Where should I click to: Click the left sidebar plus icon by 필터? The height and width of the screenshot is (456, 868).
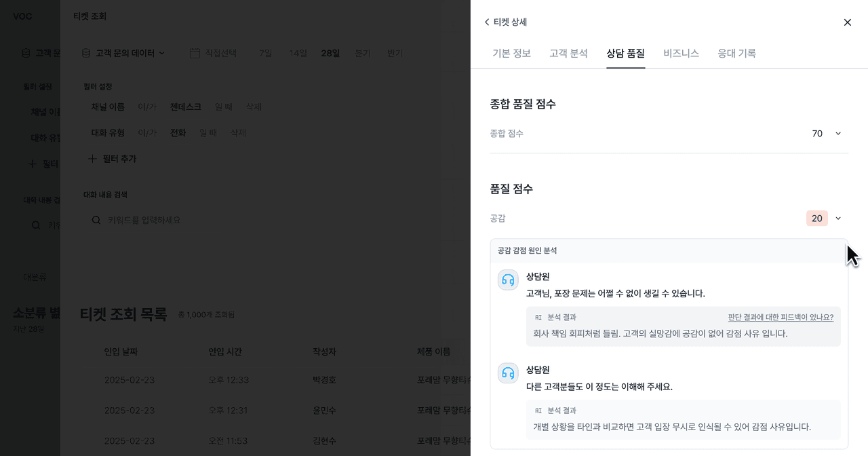[32, 164]
